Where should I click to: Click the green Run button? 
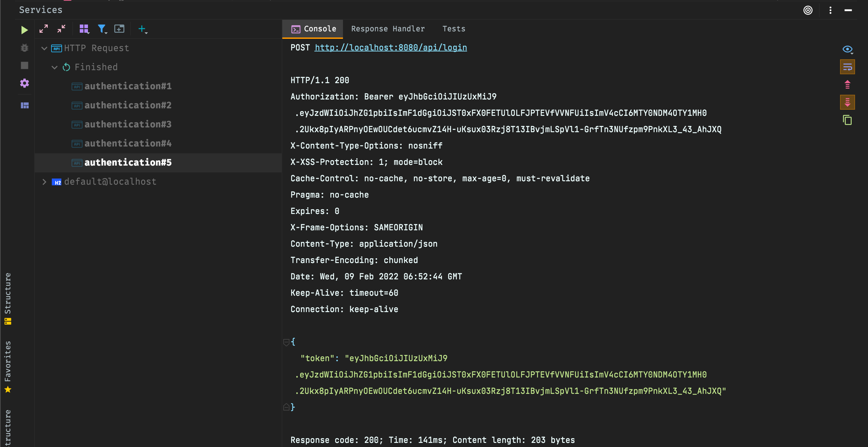(24, 30)
